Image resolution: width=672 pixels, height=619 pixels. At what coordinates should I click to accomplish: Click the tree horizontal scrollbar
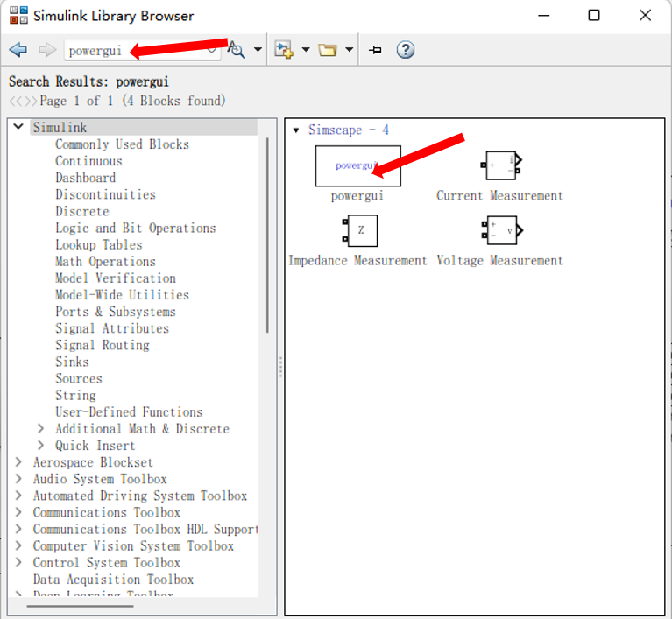(x=80, y=606)
